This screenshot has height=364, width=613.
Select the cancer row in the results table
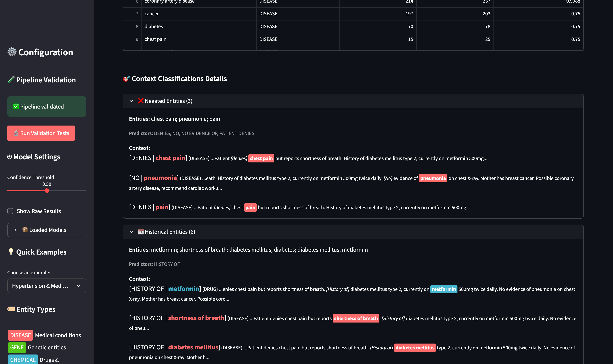(x=152, y=14)
